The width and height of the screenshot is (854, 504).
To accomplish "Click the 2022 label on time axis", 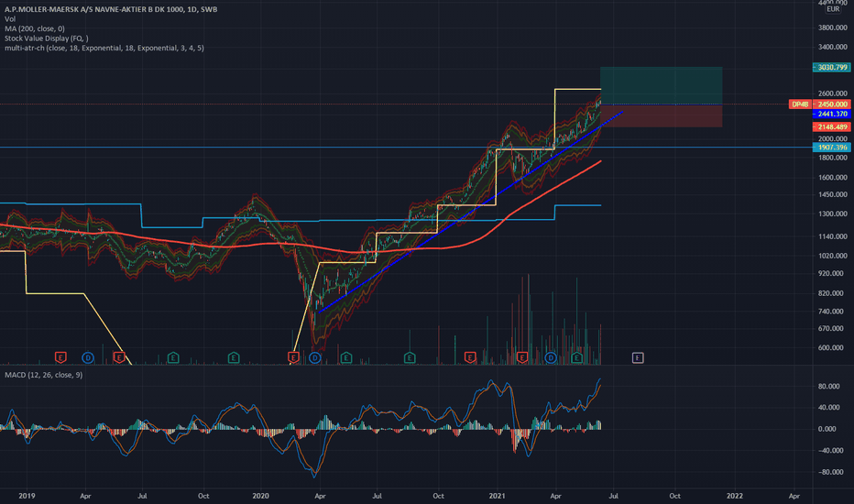I will point(735,496).
